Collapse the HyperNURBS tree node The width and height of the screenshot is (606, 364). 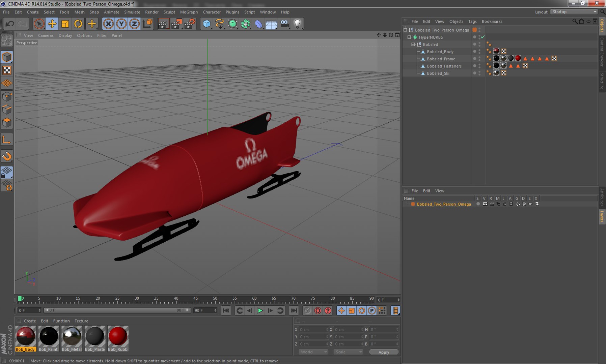click(x=409, y=37)
